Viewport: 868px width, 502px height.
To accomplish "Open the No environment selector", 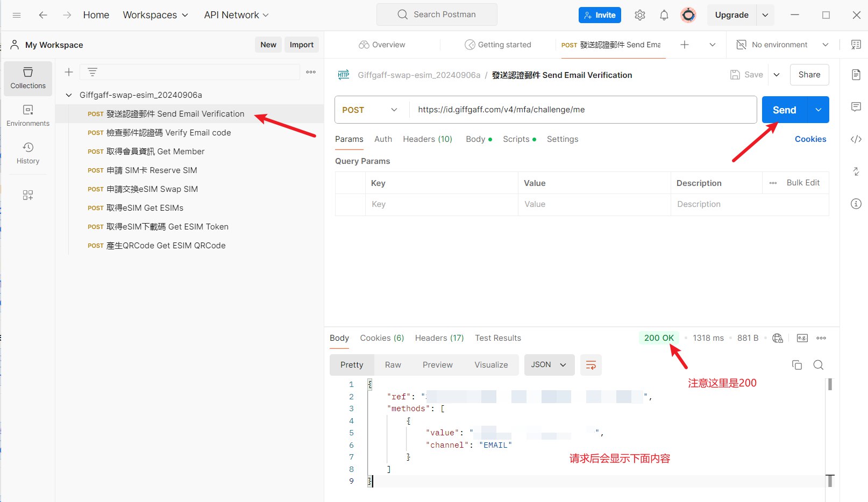I will pyautogui.click(x=782, y=45).
